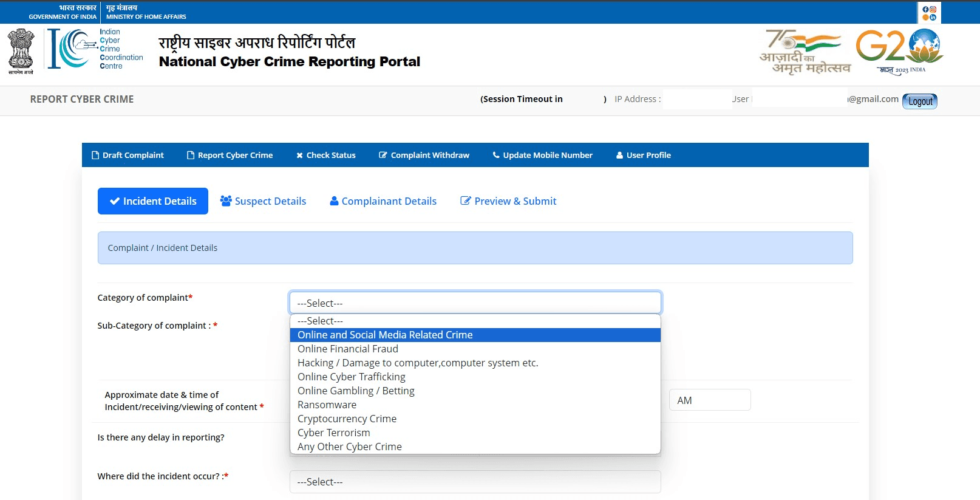This screenshot has height=500, width=980.
Task: Open the Report Cyber Crime menu
Action: coord(230,155)
